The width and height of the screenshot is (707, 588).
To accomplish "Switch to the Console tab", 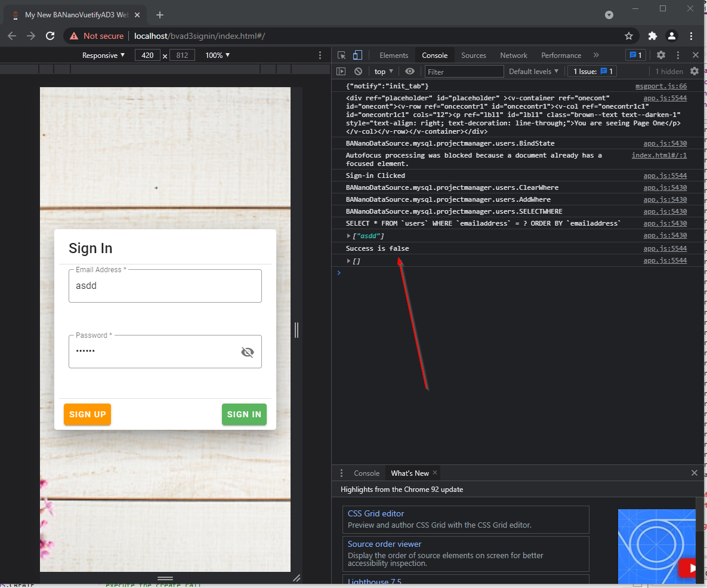I will (435, 55).
